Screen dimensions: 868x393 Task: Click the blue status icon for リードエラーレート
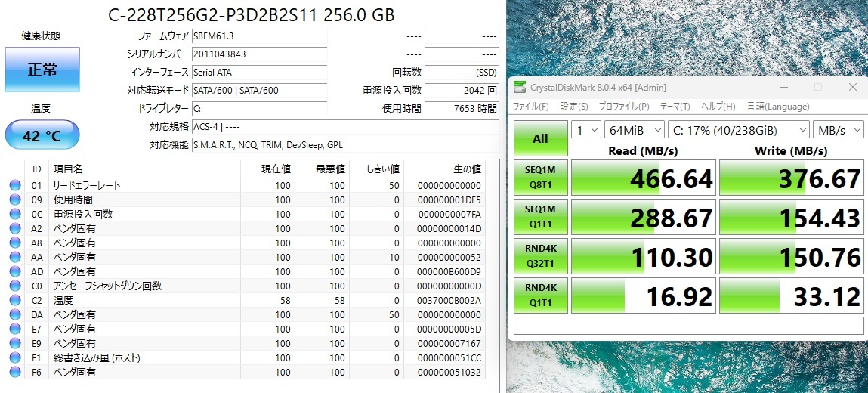click(x=14, y=186)
